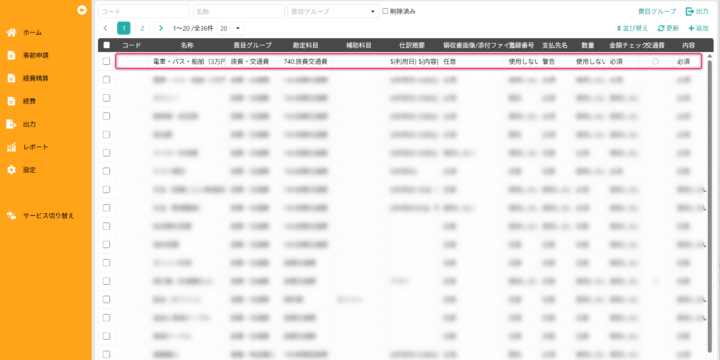The image size is (720, 360).
Task: Open the 費目グループ filter dropdown
Action: tap(333, 11)
